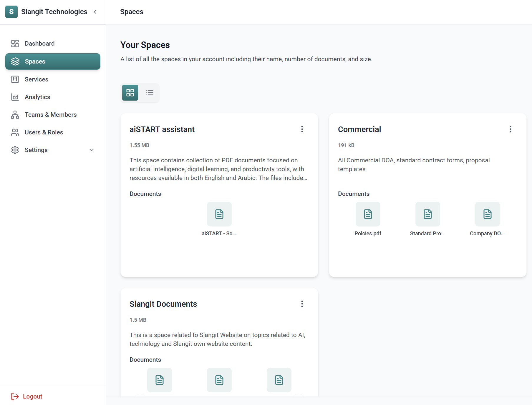Open the Slangit Documents space title
Image resolution: width=532 pixels, height=405 pixels.
[163, 304]
